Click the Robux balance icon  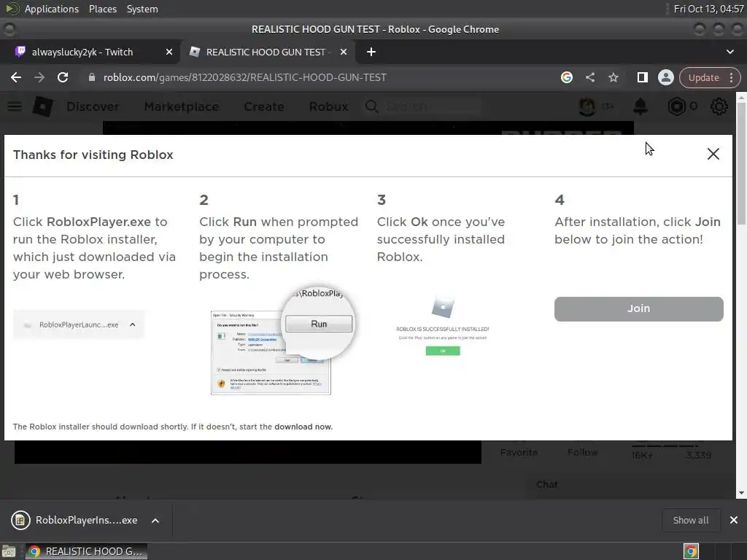point(676,106)
